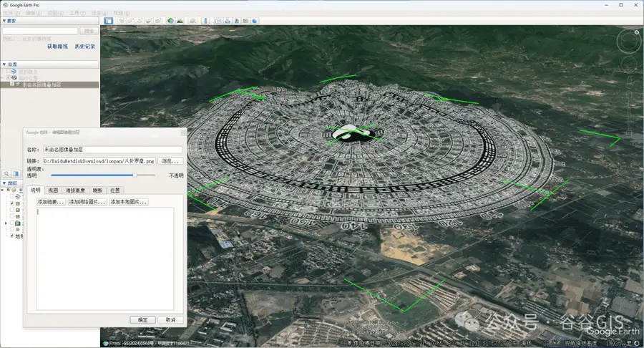This screenshot has height=348, width=644.
Task: Click the 浏览... browse button
Action: point(170,161)
